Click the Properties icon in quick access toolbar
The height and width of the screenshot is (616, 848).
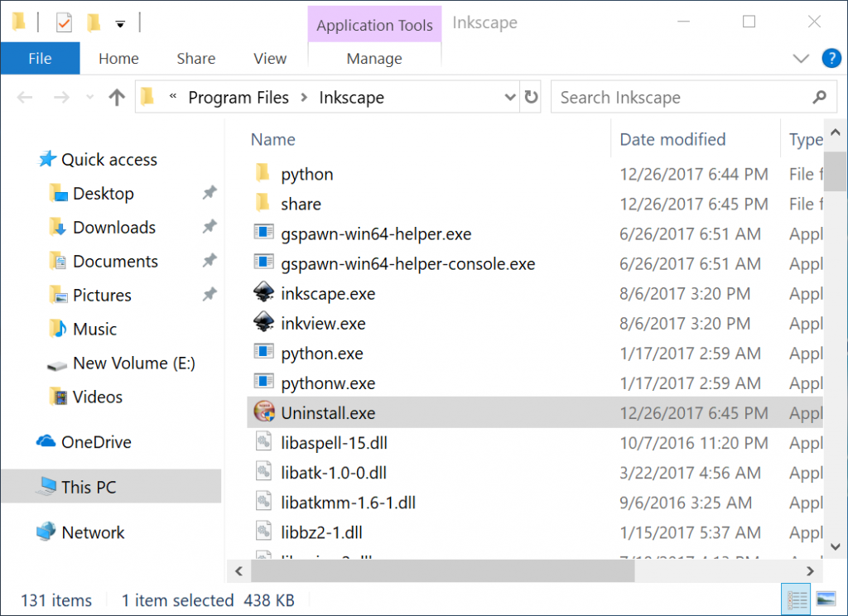tap(64, 22)
